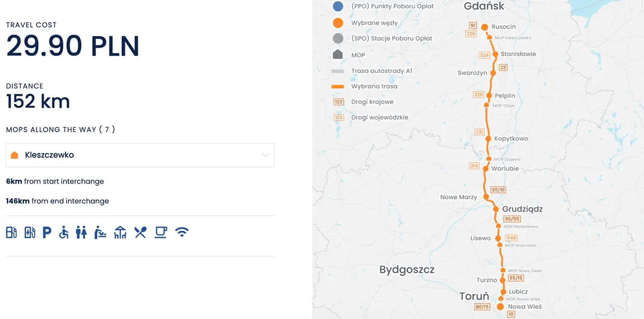The height and width of the screenshot is (319, 644).
Task: Select the restroom amenity icon
Action: pyautogui.click(x=82, y=232)
